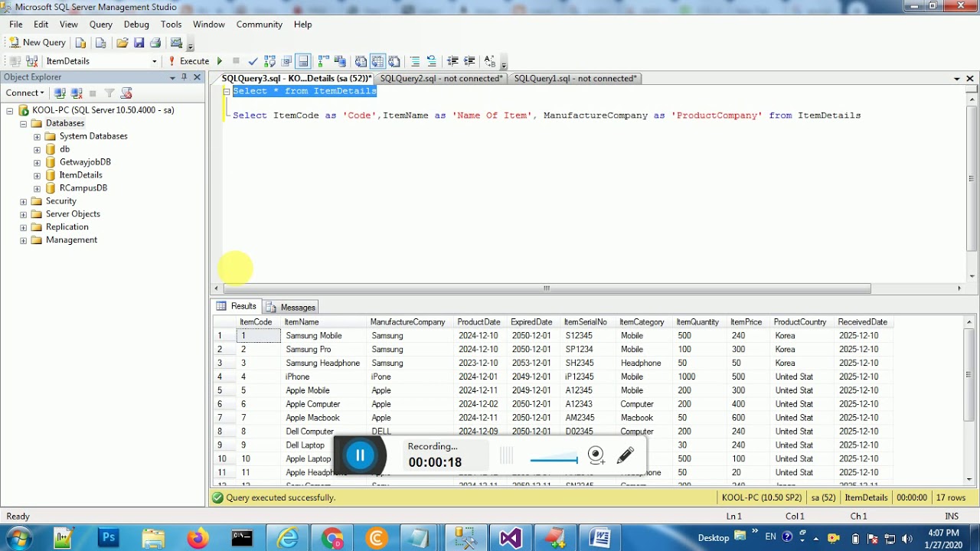Open Photoshop from the taskbar
This screenshot has height=551, width=980.
pos(109,539)
